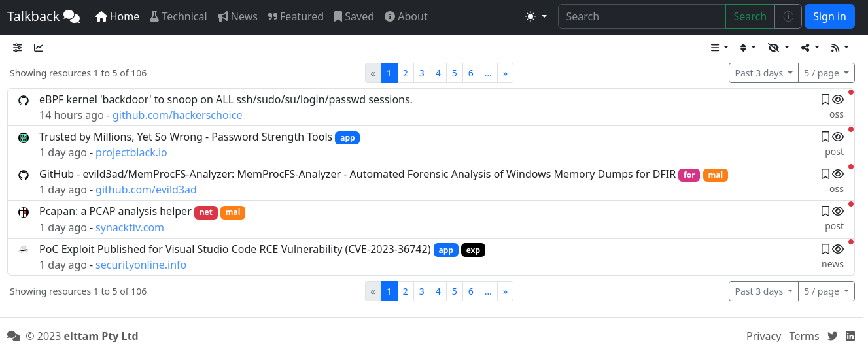Click the search info icon
Viewport: 868px width, 349px height.
coord(788,16)
